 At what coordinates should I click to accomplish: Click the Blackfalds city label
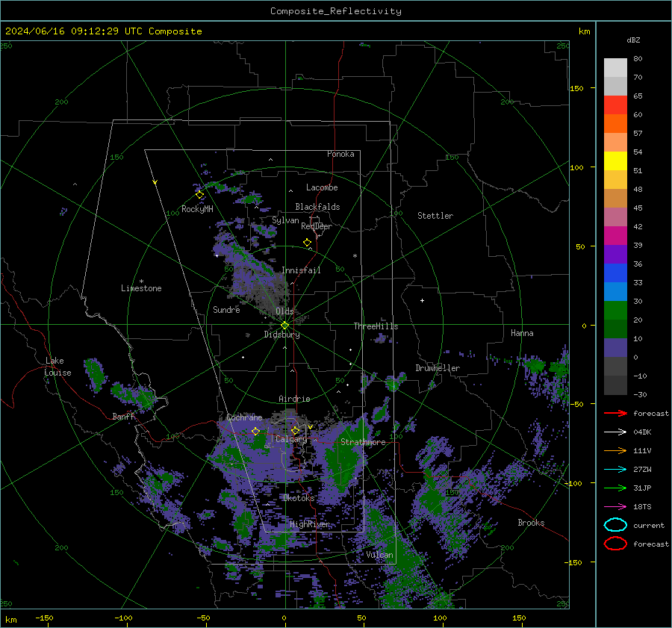(x=317, y=207)
